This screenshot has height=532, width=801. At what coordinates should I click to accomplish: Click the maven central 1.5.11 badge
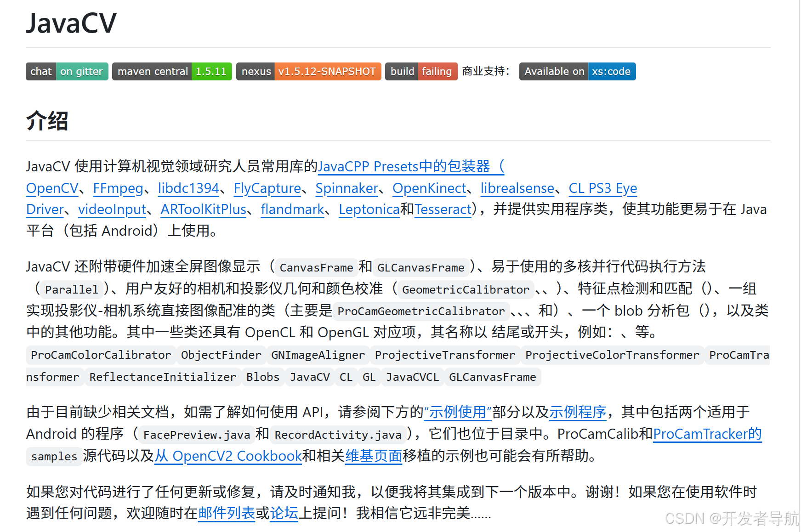click(172, 71)
